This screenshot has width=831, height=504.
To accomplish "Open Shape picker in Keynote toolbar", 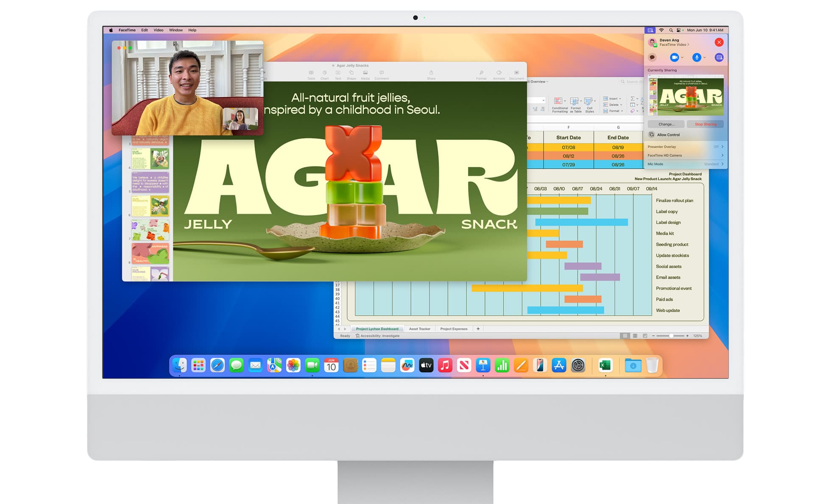I will click(x=351, y=75).
